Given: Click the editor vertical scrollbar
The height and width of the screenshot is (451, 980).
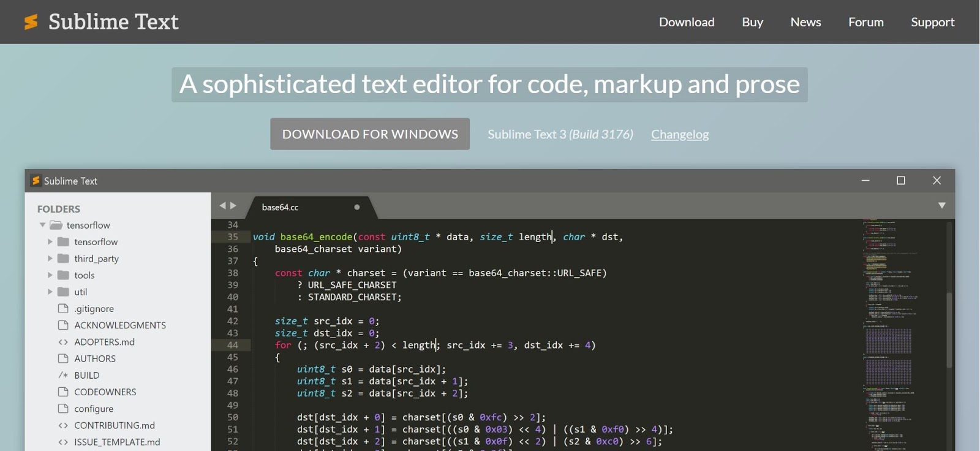Looking at the screenshot, I should [x=949, y=330].
